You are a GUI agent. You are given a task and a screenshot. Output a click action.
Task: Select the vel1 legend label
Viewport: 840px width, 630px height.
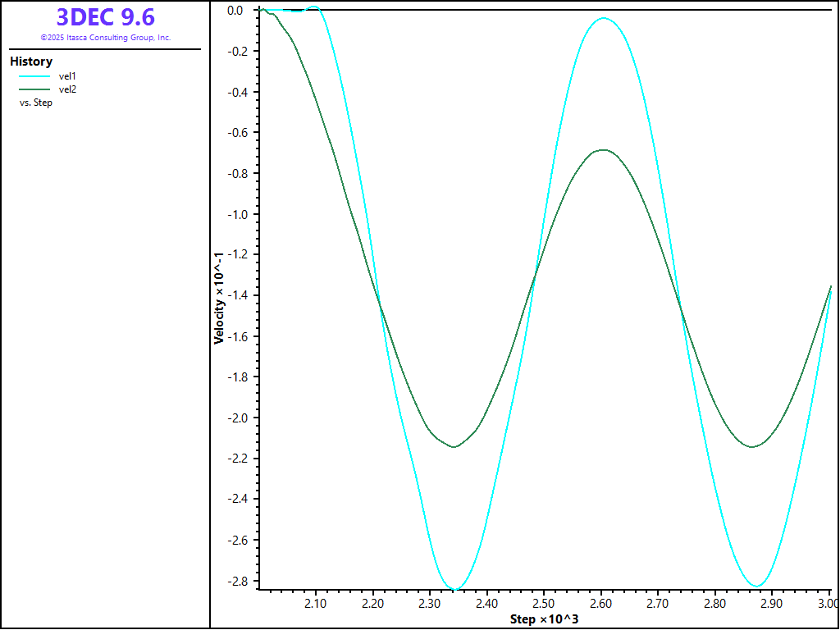67,76
